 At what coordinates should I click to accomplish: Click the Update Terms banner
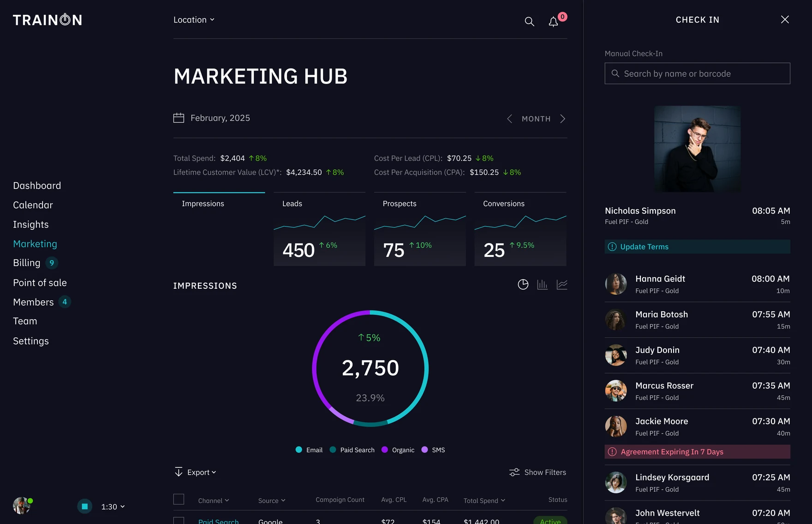pos(697,247)
